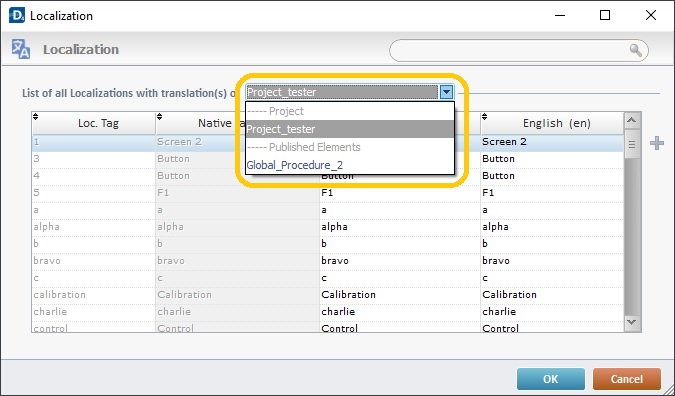Confirm with the OK button
Image resolution: width=675 pixels, height=396 pixels.
click(551, 379)
